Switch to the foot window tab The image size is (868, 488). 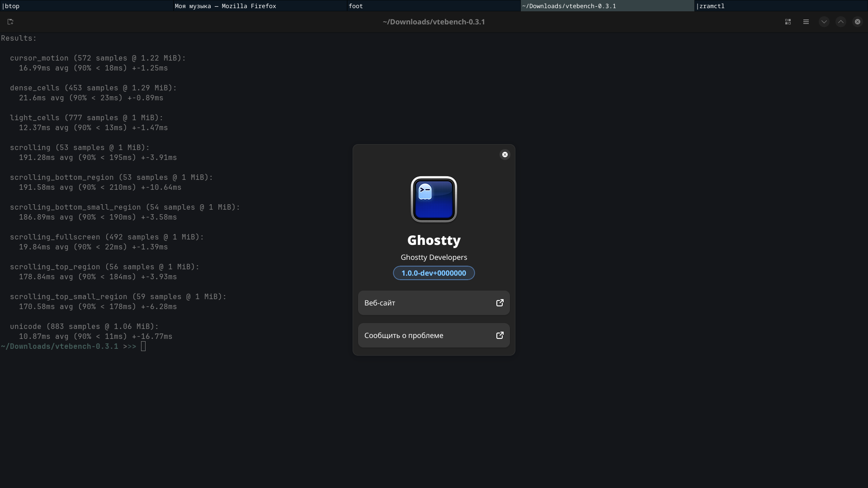click(x=434, y=6)
